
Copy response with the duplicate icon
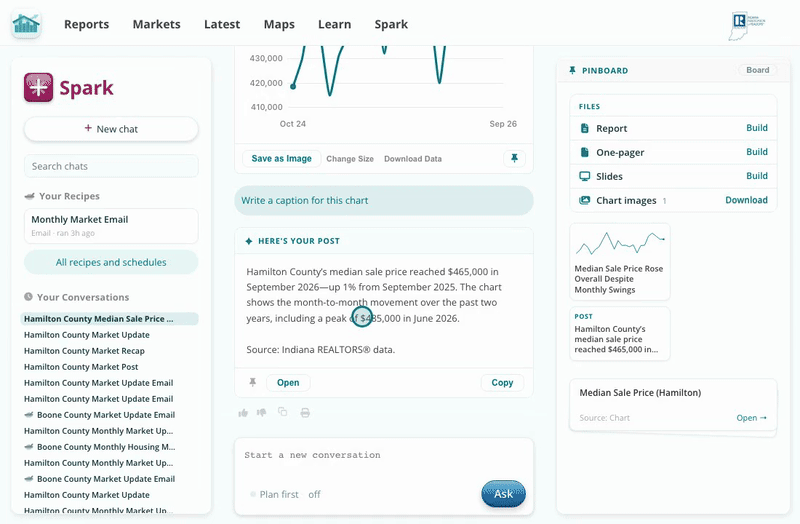[x=283, y=412]
